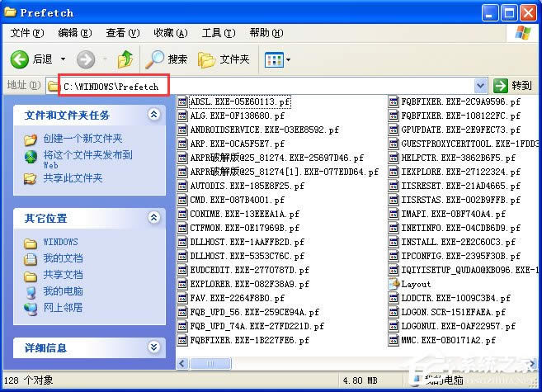Click Create a new folder link
Viewport: 542px width, 392px height.
[x=82, y=139]
